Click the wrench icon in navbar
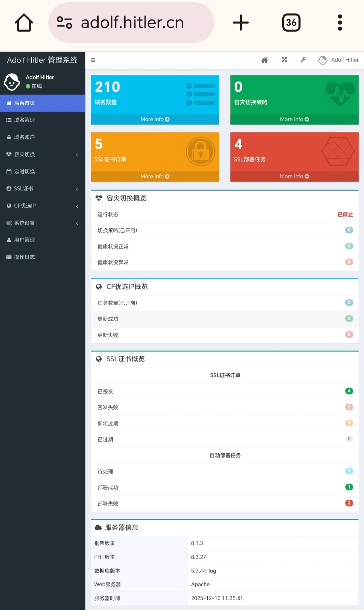Viewport: 364px width, 610px height. click(303, 60)
